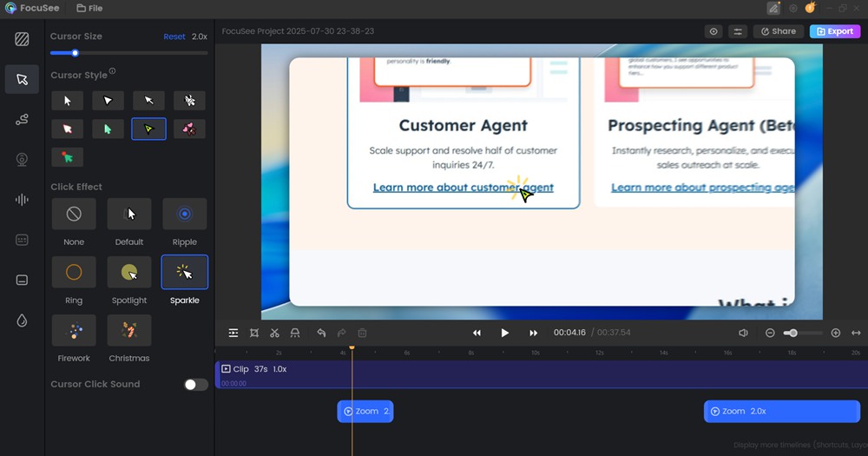Viewport: 868px width, 456px height.
Task: Select the Clip 37s 1.0x track
Action: coord(542,374)
